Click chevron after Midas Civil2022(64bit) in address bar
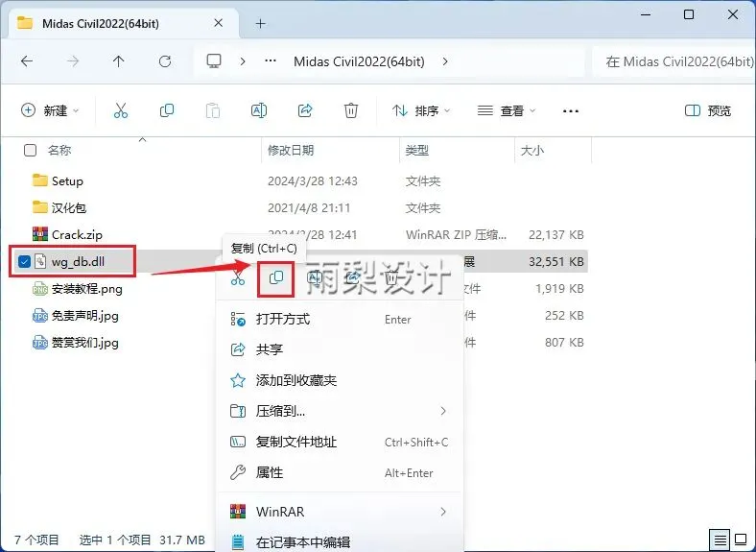Image resolution: width=756 pixels, height=552 pixels. 445,61
